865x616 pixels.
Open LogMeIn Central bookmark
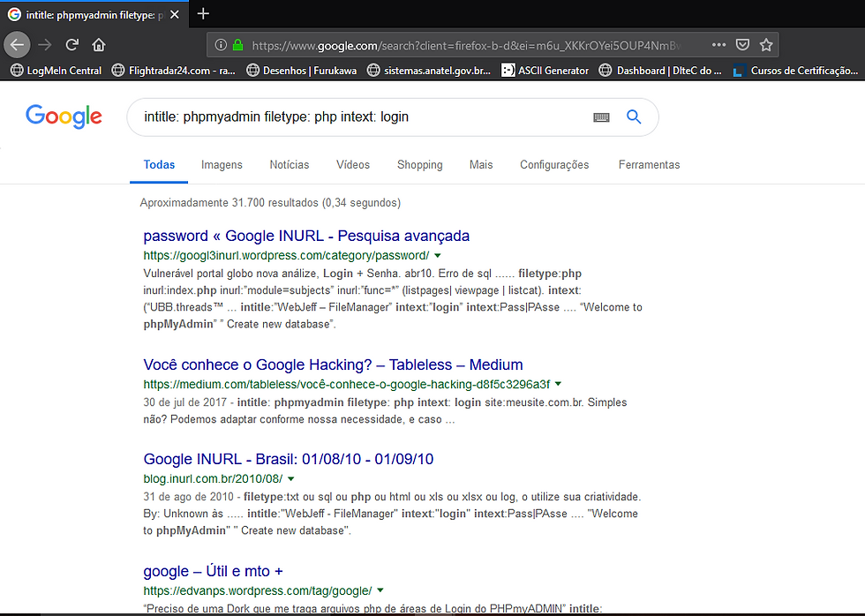[56, 71]
